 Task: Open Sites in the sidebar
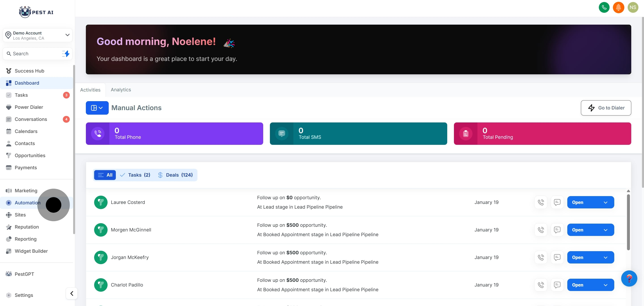[x=36, y=215]
